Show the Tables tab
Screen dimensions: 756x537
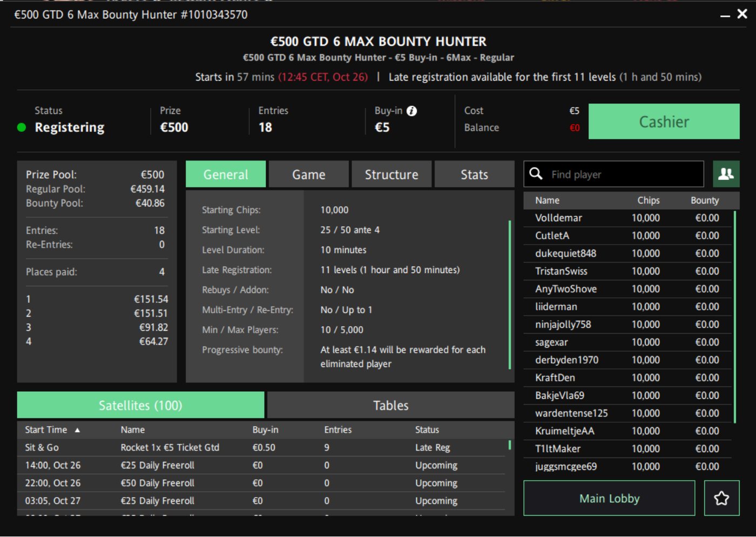(391, 405)
